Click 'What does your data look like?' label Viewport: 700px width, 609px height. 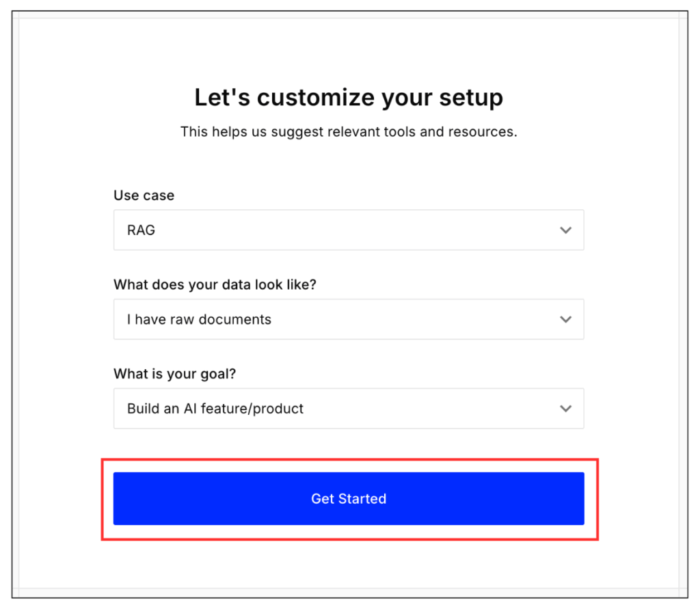click(x=215, y=284)
